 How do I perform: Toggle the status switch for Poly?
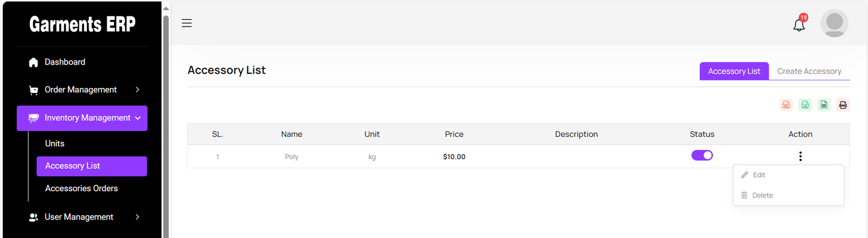pyautogui.click(x=702, y=155)
